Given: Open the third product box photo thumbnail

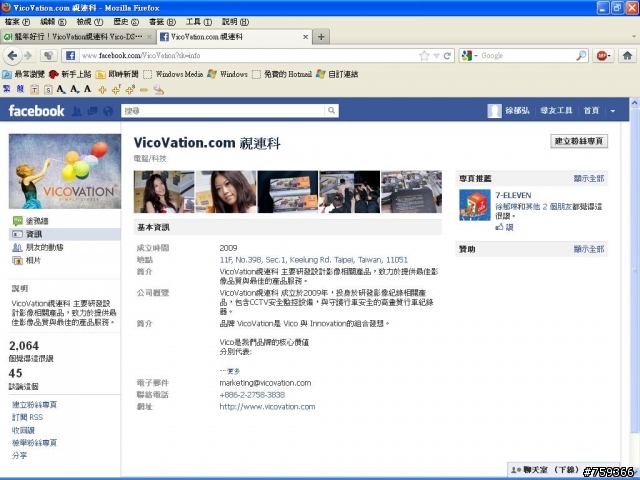Looking at the screenshot, I should coord(288,192).
